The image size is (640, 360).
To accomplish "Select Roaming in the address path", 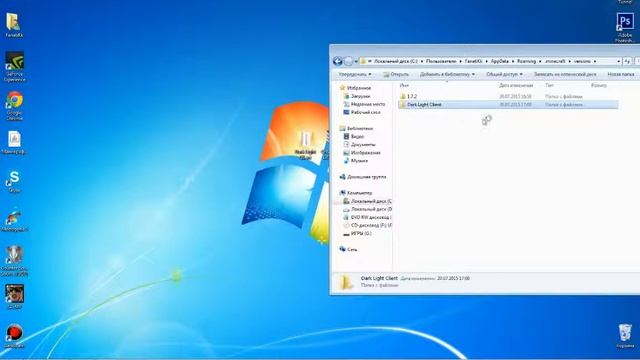I will click(x=527, y=61).
